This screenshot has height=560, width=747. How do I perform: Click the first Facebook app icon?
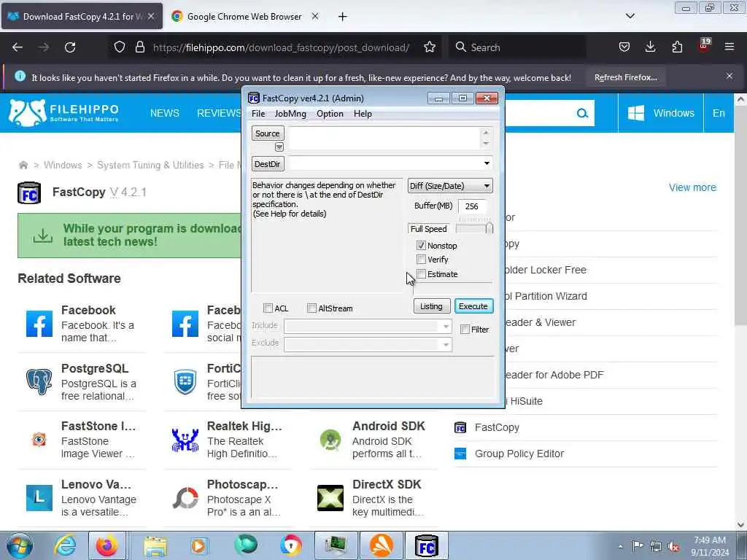[x=39, y=324]
